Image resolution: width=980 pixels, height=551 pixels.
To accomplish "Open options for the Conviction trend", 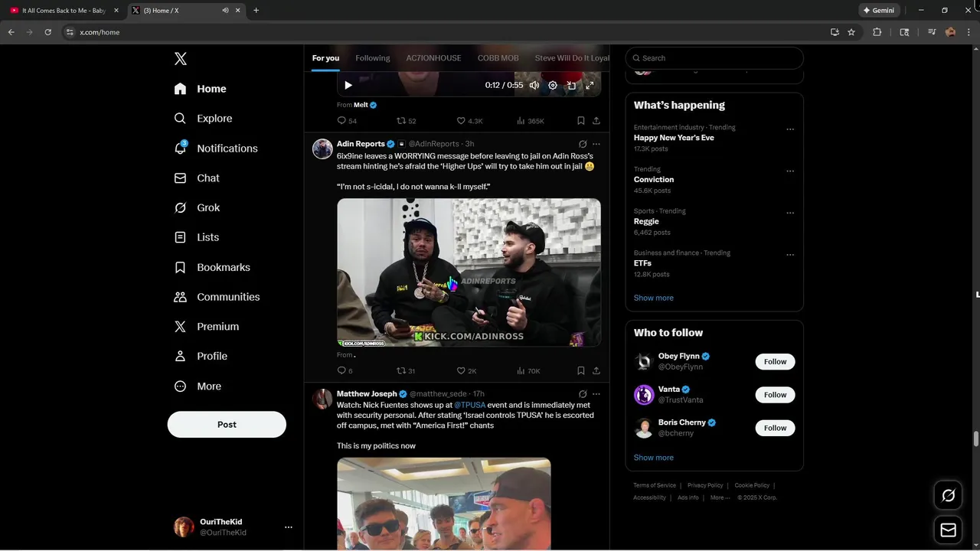I will point(790,171).
